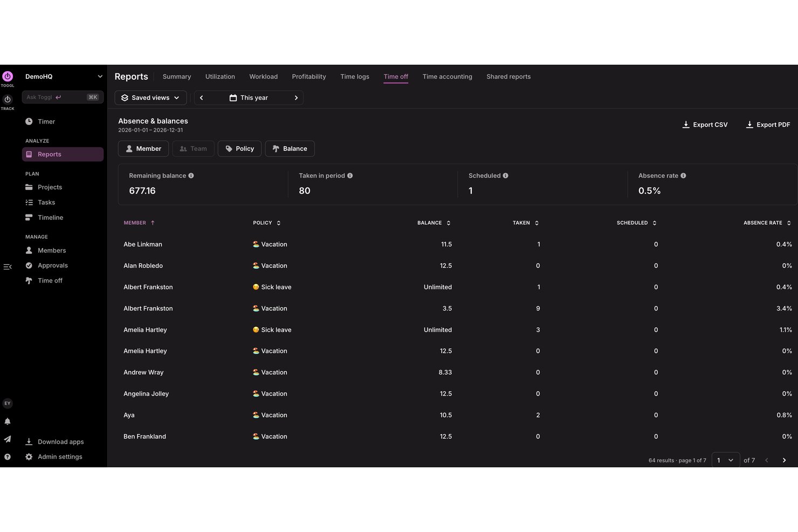This screenshot has height=532, width=798.
Task: Open the EY user avatar
Action: tap(8, 403)
